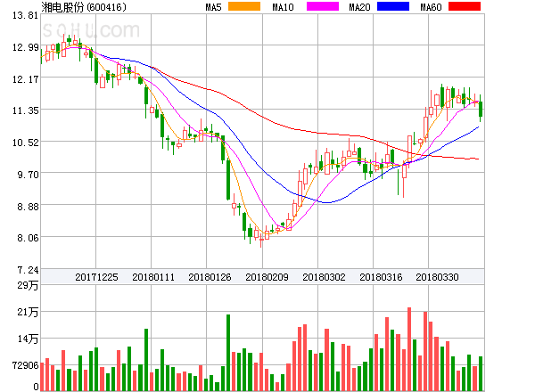Screen dimensions: 535x392
Task: Click the 72906 volume axis label
Action: point(25,365)
